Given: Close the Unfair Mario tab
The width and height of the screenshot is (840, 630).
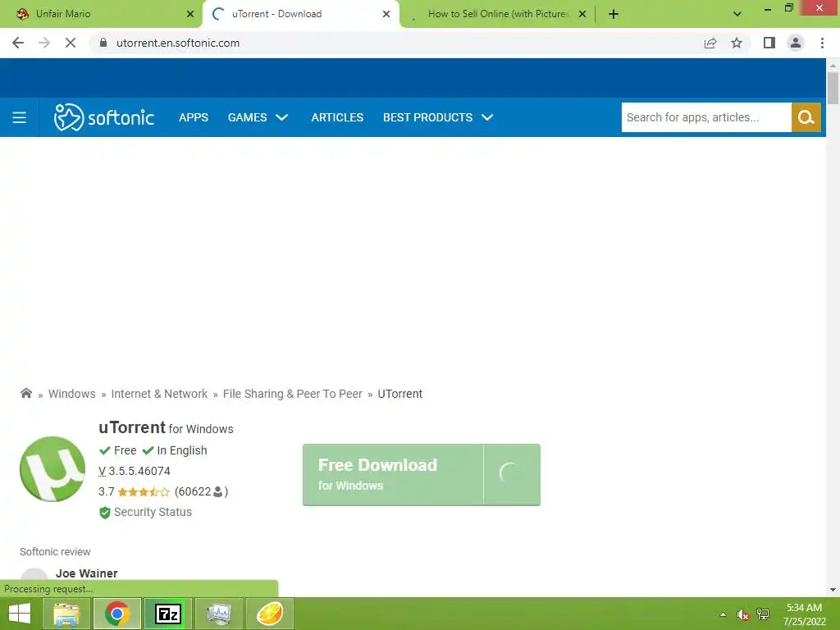Looking at the screenshot, I should point(190,14).
